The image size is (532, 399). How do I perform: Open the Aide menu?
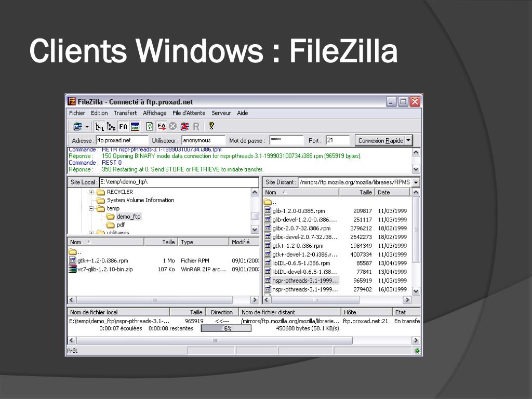coord(242,113)
